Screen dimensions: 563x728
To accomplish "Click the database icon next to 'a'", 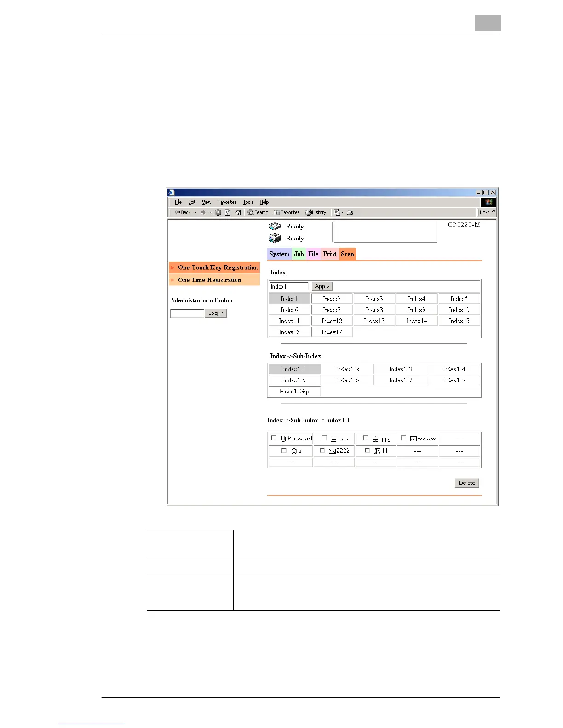I will tap(294, 451).
